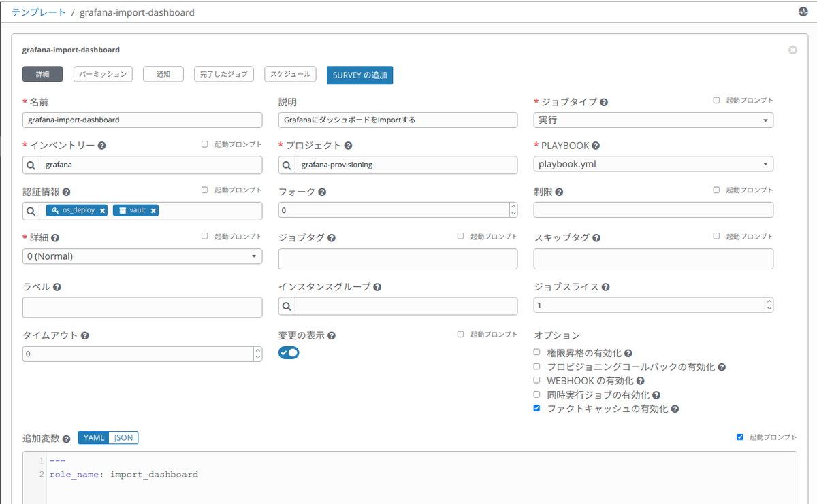The height and width of the screenshot is (504, 817).
Task: Toggle the 変更の表示 switch
Action: coord(289,352)
